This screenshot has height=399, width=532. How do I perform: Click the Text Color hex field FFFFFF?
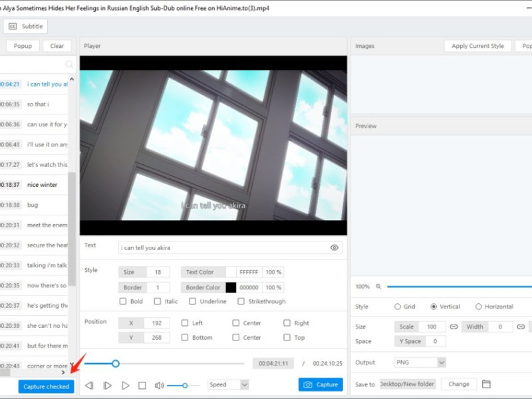(249, 272)
